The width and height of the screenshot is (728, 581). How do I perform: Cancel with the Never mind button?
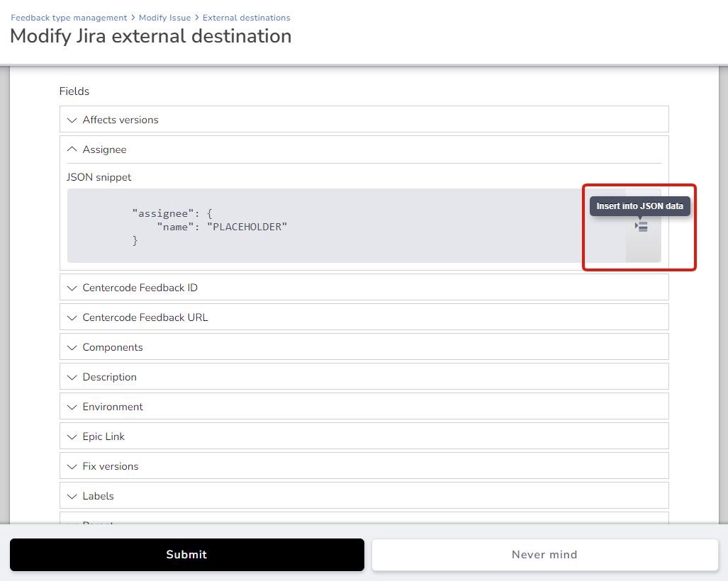(544, 555)
